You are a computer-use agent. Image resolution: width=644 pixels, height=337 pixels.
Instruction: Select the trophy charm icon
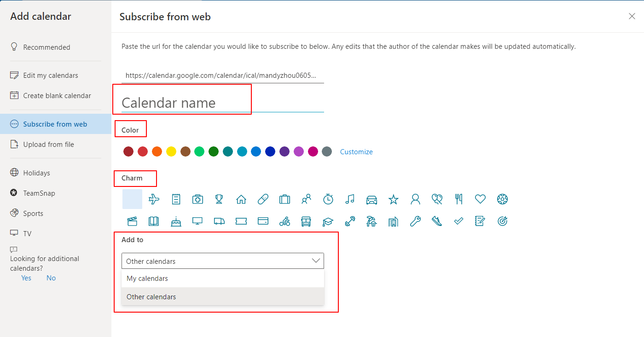(x=219, y=199)
